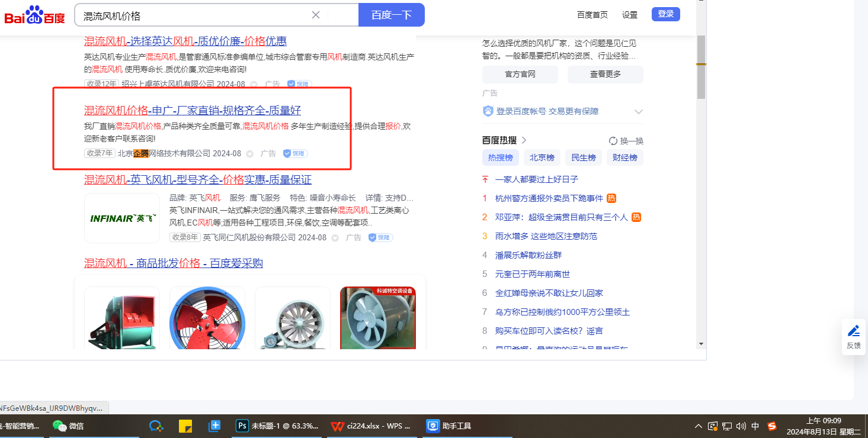Image resolution: width=868 pixels, height=438 pixels.
Task: Open the blue plus-square taskbar app
Action: (x=214, y=426)
